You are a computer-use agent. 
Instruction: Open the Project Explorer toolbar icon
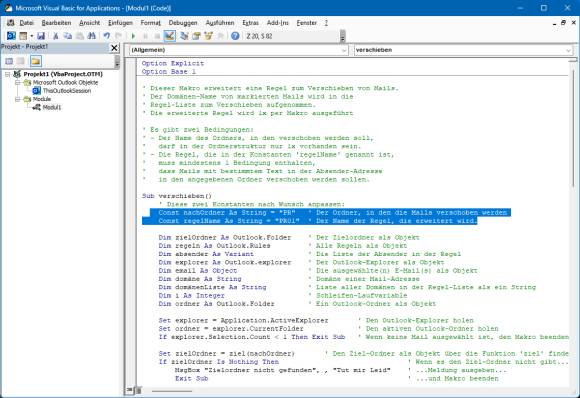pyautogui.click(x=184, y=36)
